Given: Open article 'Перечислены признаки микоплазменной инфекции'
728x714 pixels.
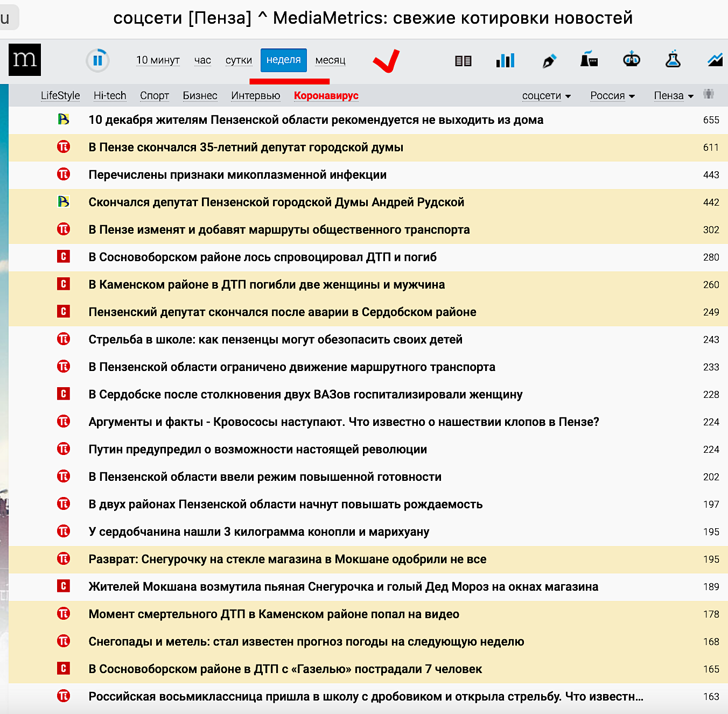Looking at the screenshot, I should tap(237, 174).
